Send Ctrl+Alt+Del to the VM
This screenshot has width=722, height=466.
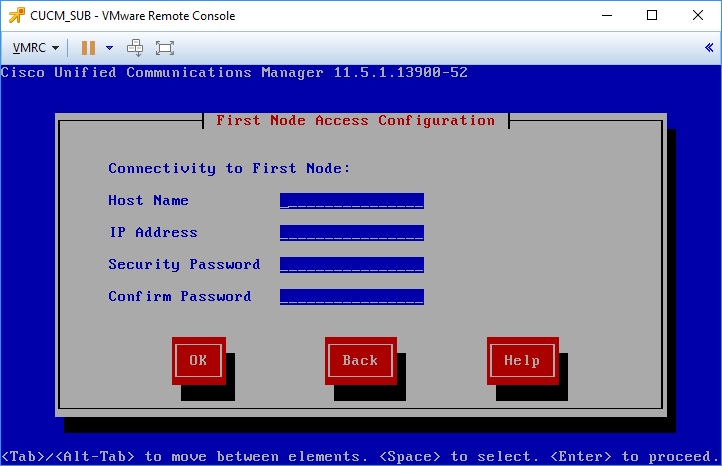135,48
